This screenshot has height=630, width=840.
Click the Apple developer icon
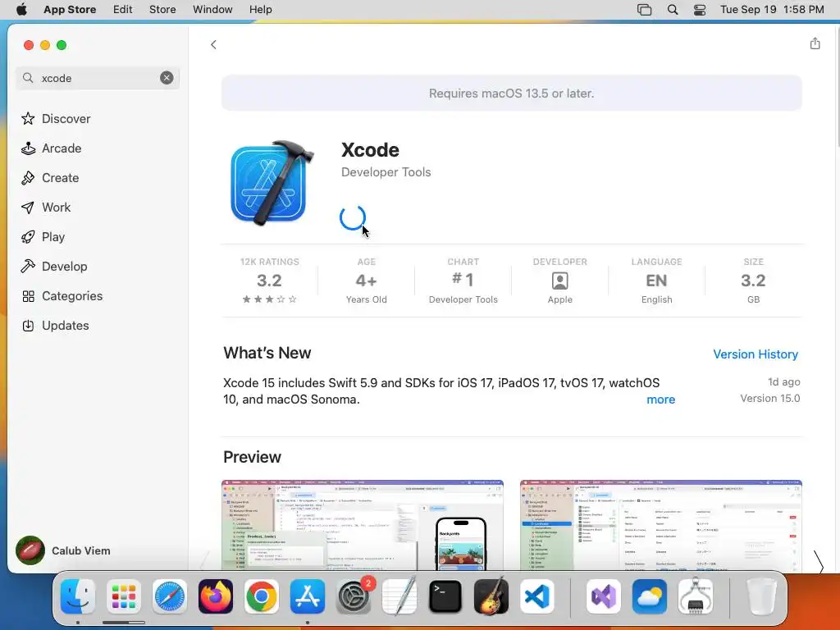[x=559, y=281]
